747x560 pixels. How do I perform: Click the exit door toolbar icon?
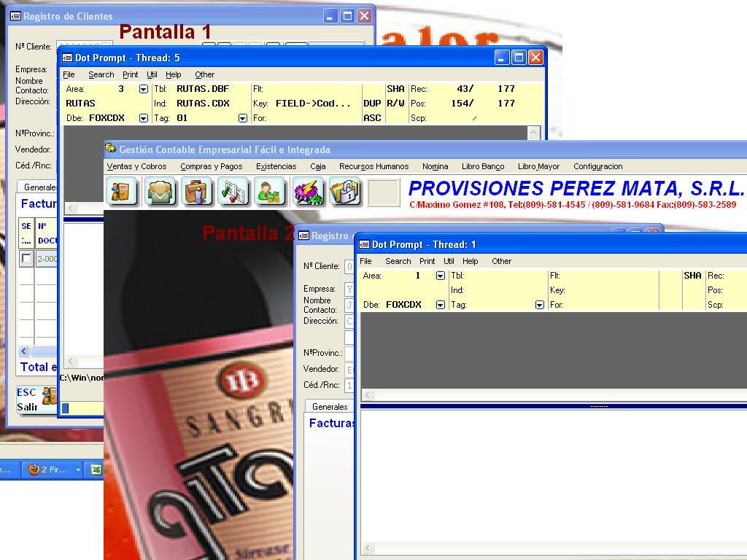coord(122,192)
